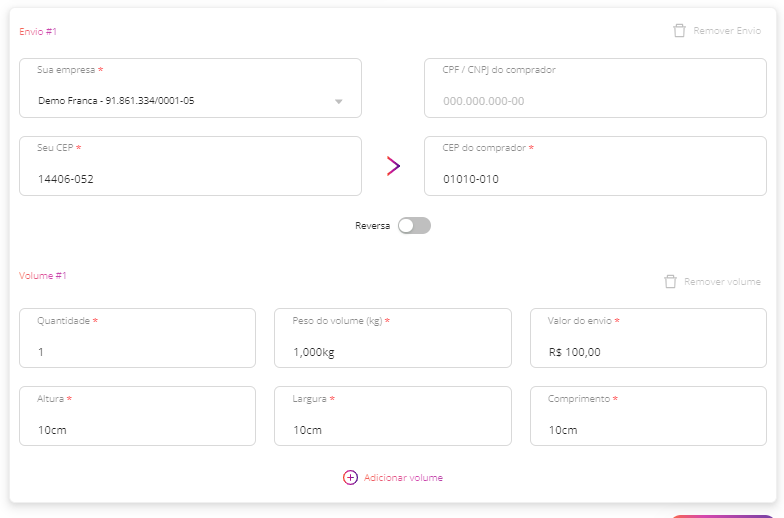This screenshot has height=518, width=784.
Task: Click the Largura input field
Action: (x=393, y=416)
